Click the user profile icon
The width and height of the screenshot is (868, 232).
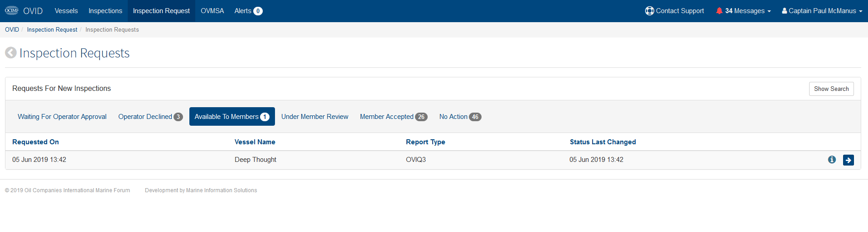[784, 11]
